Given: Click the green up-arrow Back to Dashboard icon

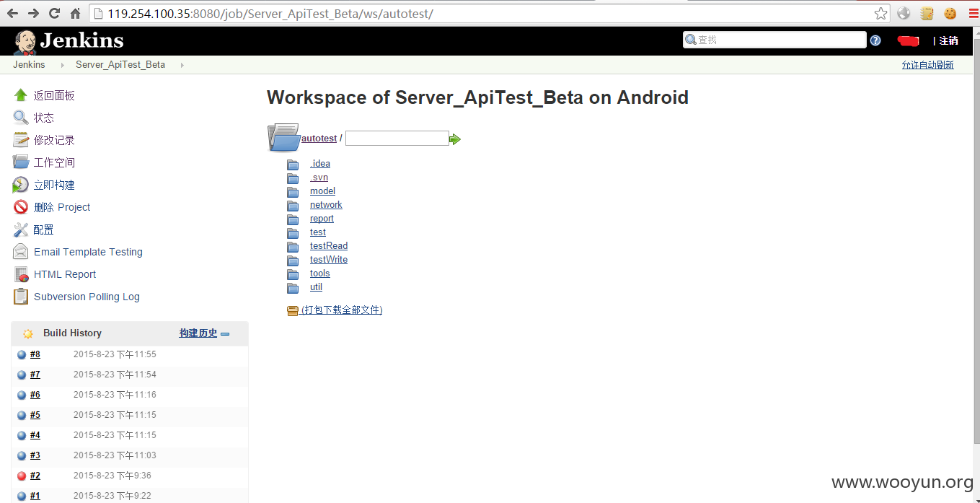Looking at the screenshot, I should coord(21,95).
